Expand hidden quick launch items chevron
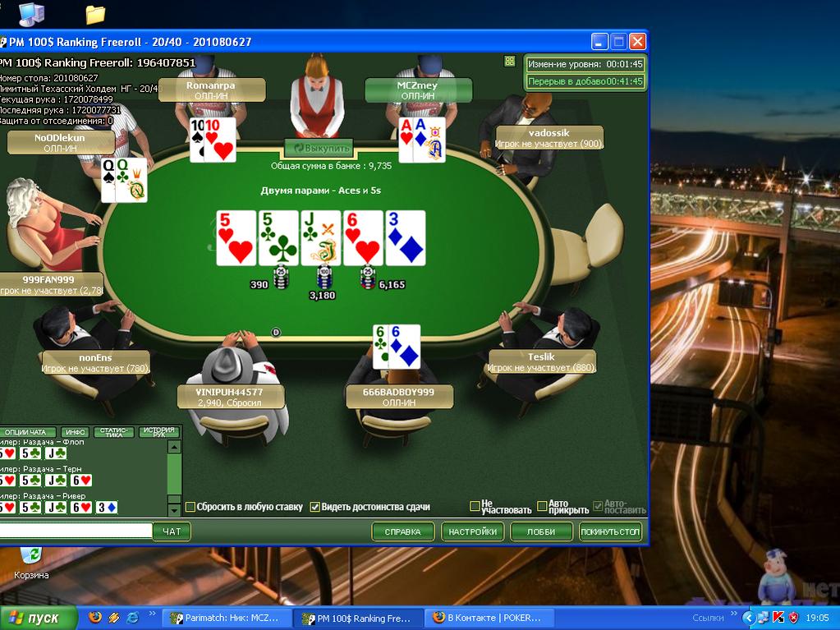The image size is (840, 630). point(152,614)
